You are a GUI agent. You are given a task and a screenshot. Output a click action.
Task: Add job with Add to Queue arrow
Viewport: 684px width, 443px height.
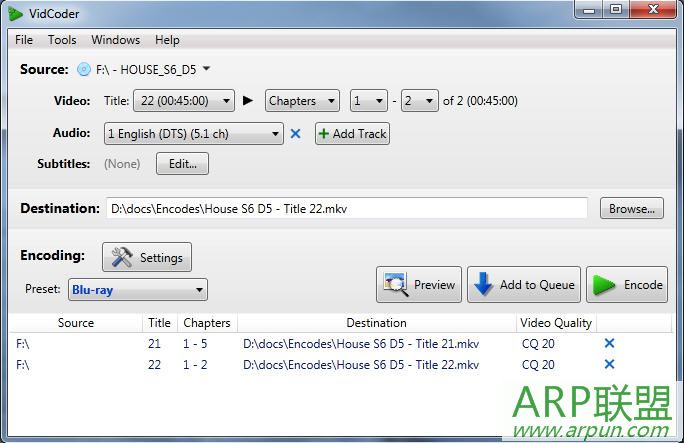[524, 285]
